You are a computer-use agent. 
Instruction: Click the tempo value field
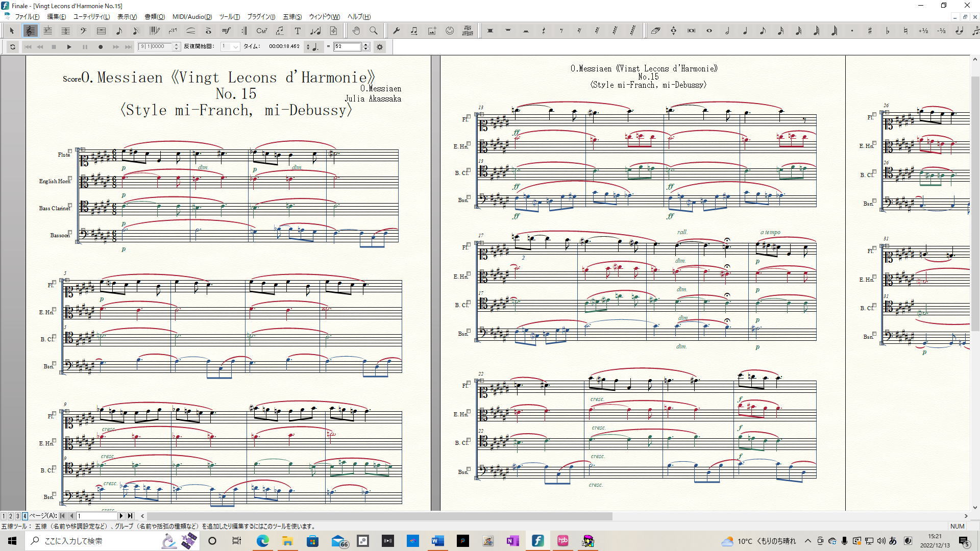(348, 46)
